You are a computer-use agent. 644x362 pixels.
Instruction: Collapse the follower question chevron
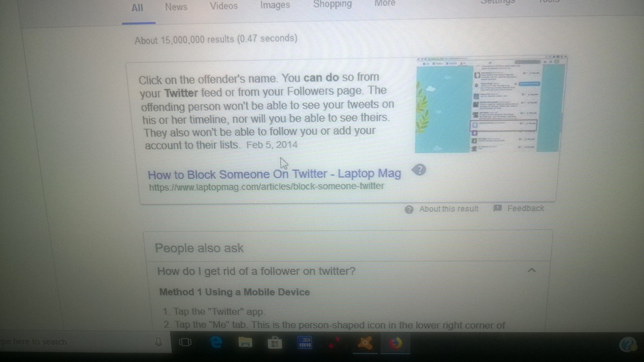tap(532, 271)
